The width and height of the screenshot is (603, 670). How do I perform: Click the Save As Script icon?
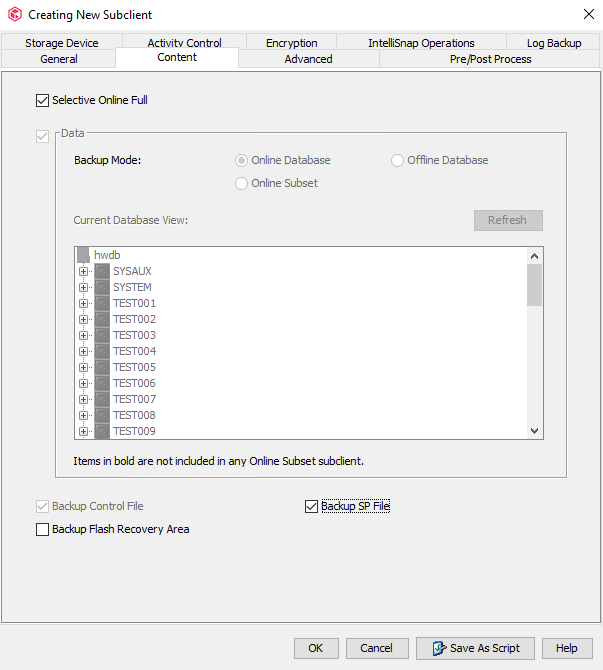[x=438, y=648]
